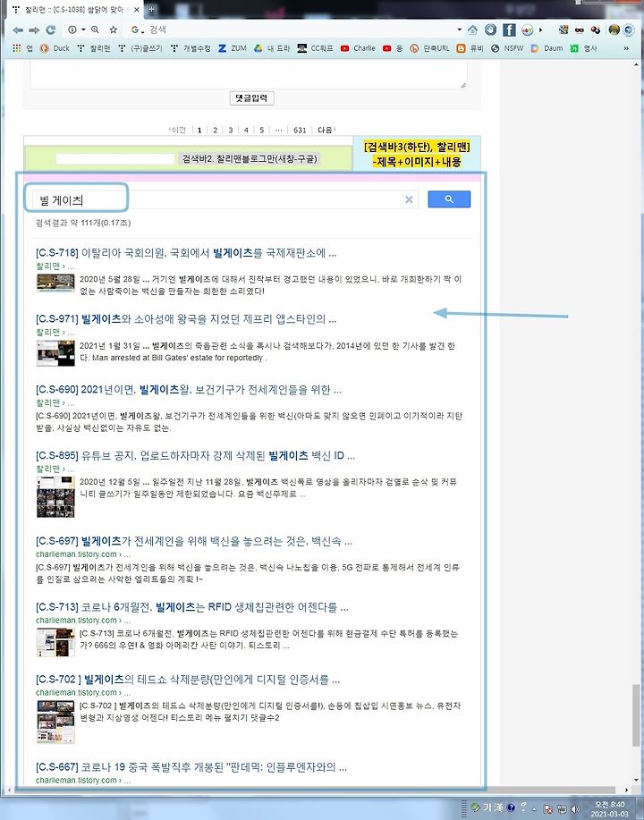The height and width of the screenshot is (820, 644).
Task: Clear the search box with the X icon
Action: click(409, 199)
